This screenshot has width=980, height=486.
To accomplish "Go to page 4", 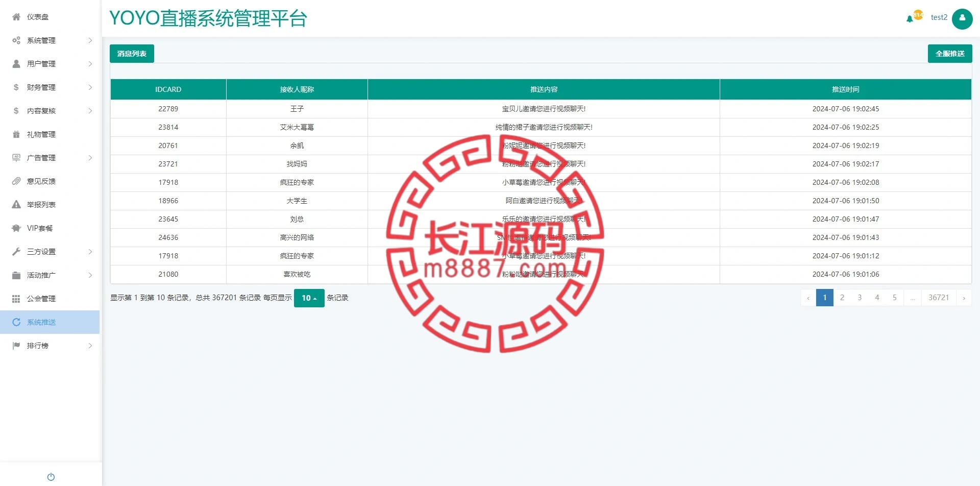I will point(877,298).
